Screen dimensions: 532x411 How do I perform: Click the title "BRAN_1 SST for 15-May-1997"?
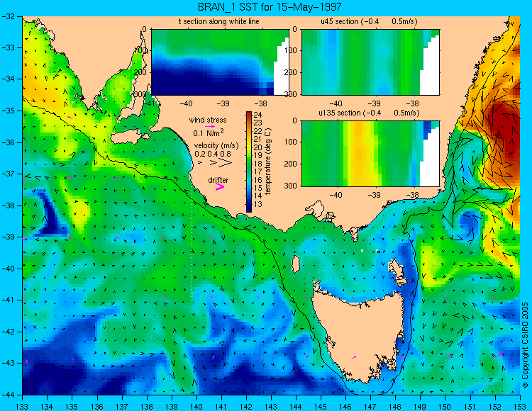(270, 7)
